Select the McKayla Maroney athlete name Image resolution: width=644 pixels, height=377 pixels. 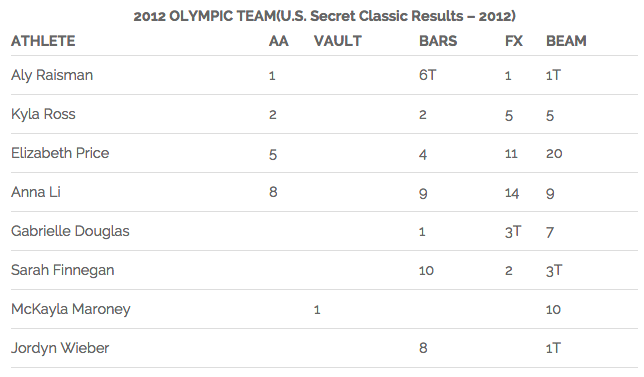click(x=71, y=309)
